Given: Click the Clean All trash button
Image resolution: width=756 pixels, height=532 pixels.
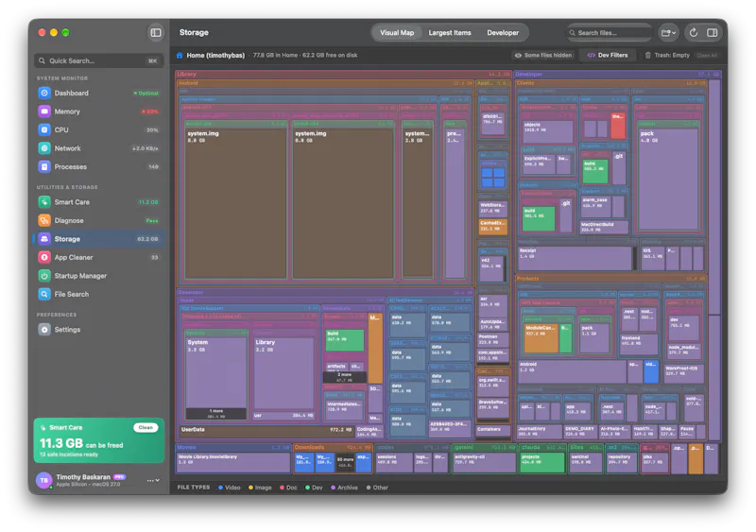Looking at the screenshot, I should 707,55.
